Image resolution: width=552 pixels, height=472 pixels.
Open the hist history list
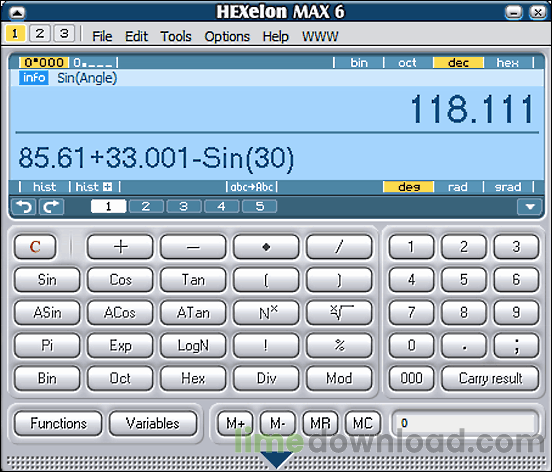click(44, 187)
